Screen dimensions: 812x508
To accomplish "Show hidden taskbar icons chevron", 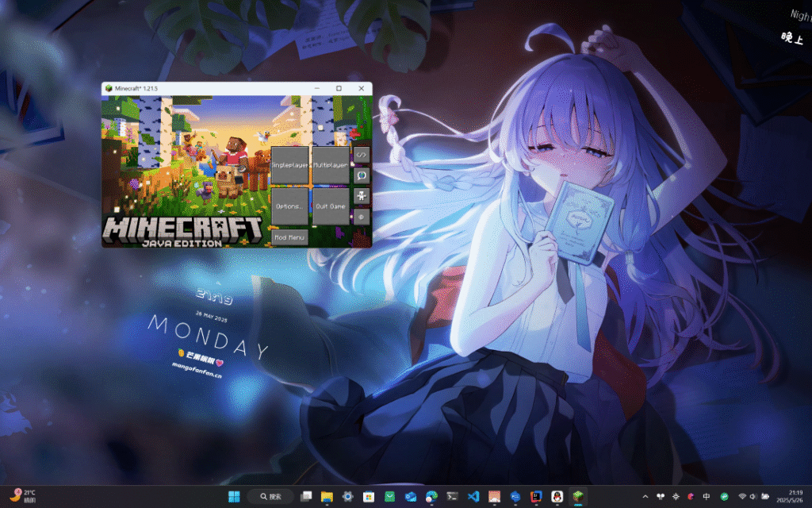I will (645, 497).
